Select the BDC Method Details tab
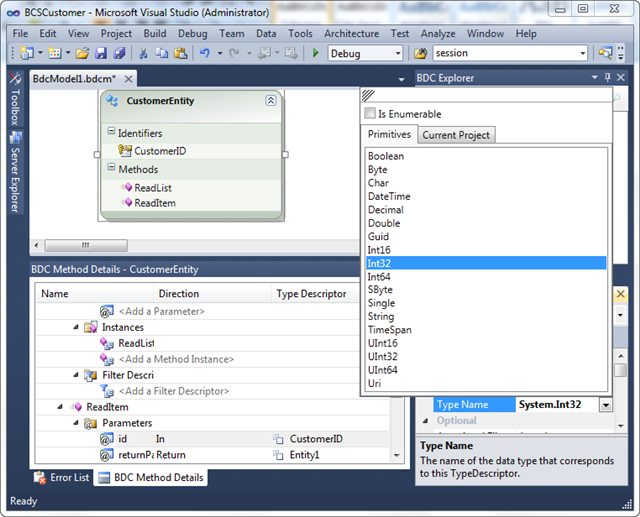The width and height of the screenshot is (640, 517). (151, 477)
